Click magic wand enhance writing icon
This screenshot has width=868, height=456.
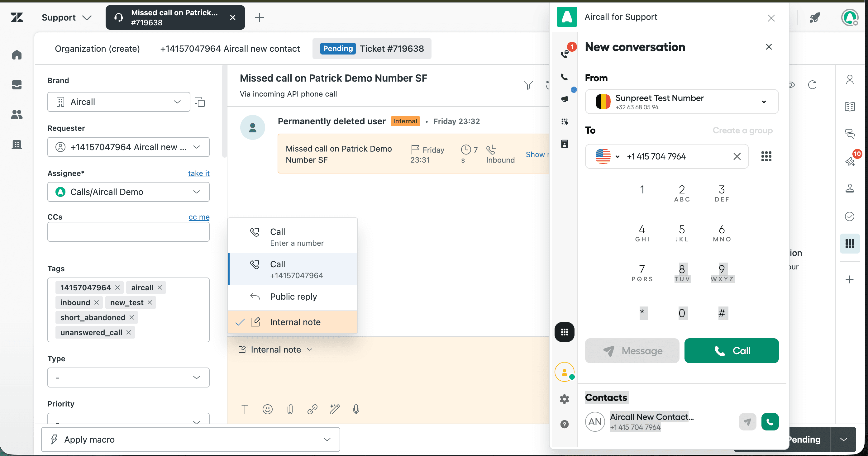[x=335, y=409]
